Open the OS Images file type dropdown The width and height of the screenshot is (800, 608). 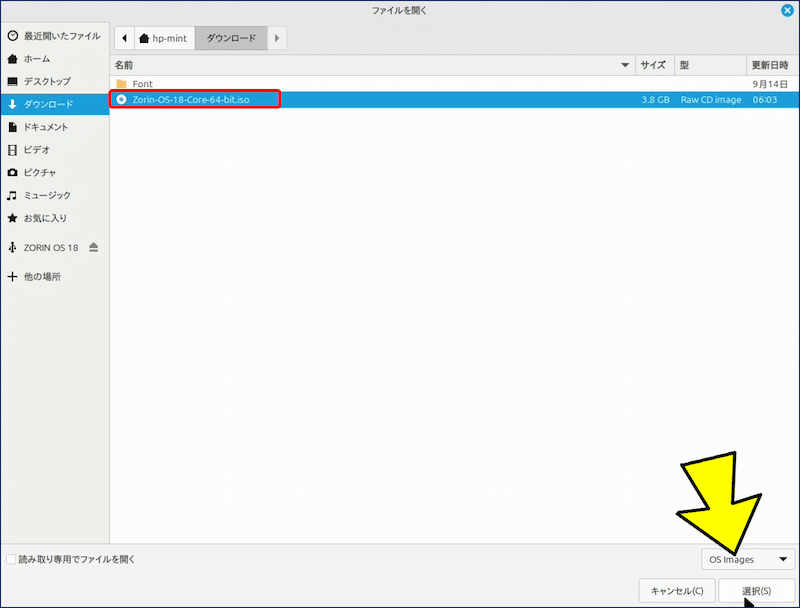click(x=747, y=559)
